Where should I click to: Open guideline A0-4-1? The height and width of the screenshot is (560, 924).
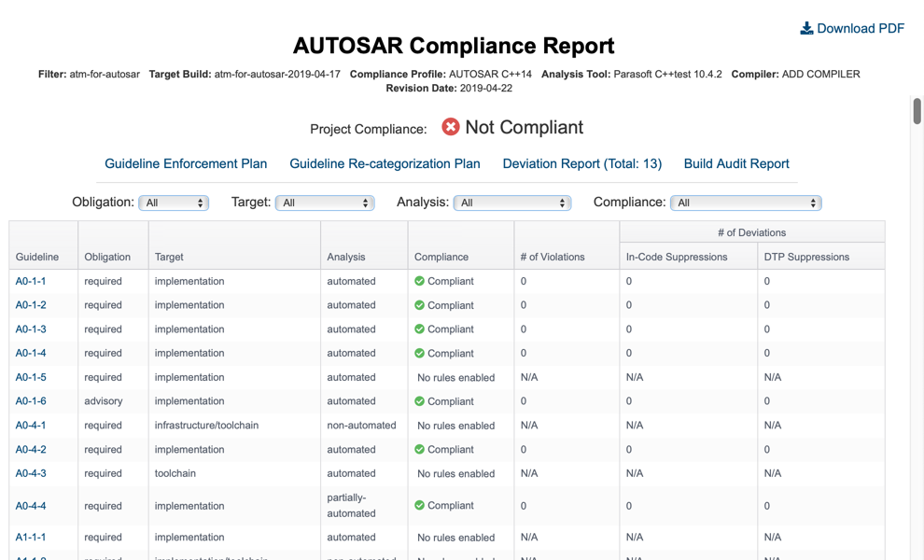pyautogui.click(x=31, y=425)
